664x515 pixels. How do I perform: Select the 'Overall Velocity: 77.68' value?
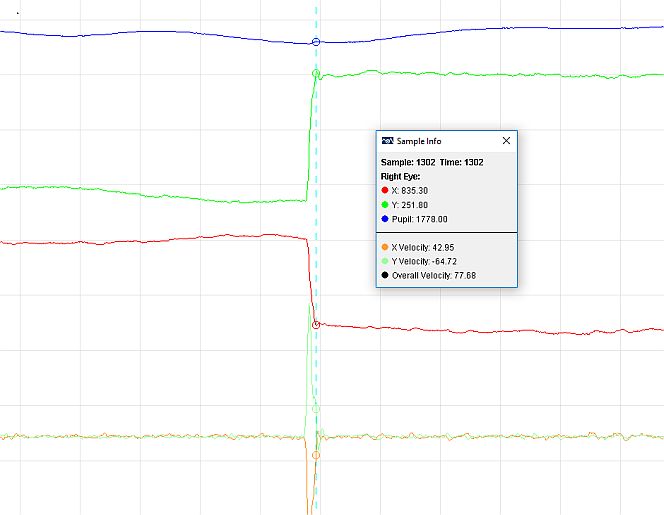(x=434, y=275)
